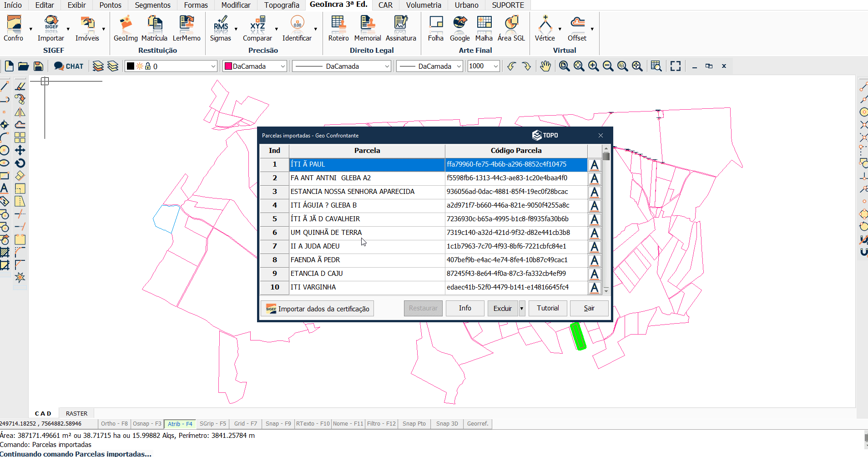Screen dimensions: 868x457
Task: Expand the Excluir button dropdown arrow
Action: pyautogui.click(x=522, y=309)
